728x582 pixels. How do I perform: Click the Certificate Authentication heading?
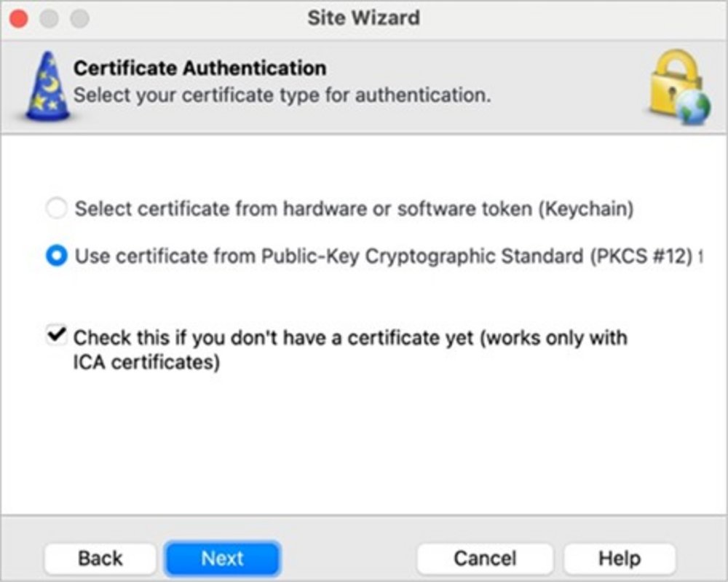tap(200, 68)
